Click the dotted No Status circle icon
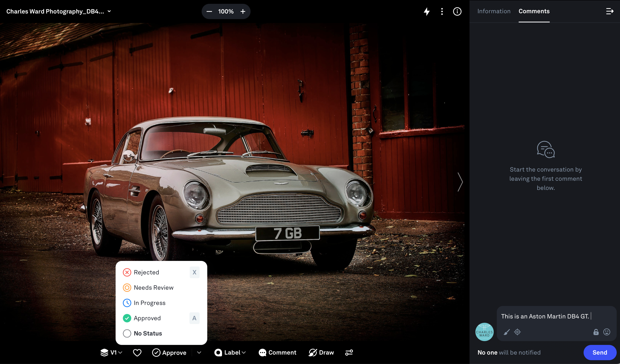 click(127, 333)
